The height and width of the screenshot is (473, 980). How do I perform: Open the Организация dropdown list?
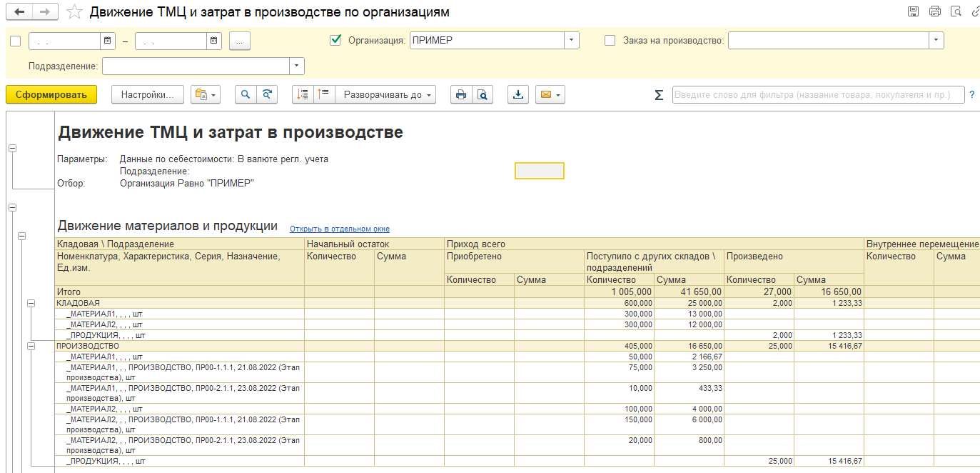pyautogui.click(x=571, y=41)
